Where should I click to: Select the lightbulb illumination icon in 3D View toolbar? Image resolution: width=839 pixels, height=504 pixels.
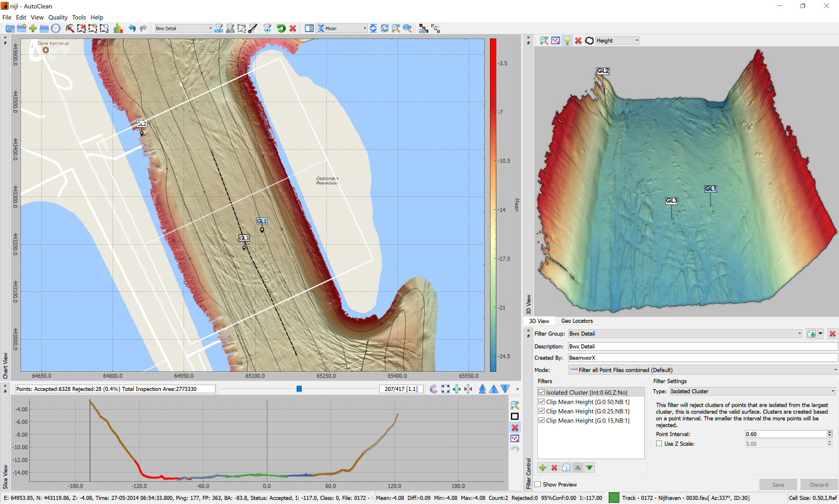click(566, 40)
